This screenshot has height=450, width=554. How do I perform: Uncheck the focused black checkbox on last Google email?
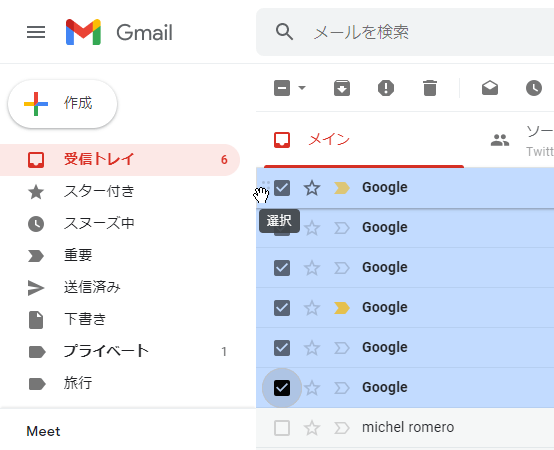click(282, 388)
